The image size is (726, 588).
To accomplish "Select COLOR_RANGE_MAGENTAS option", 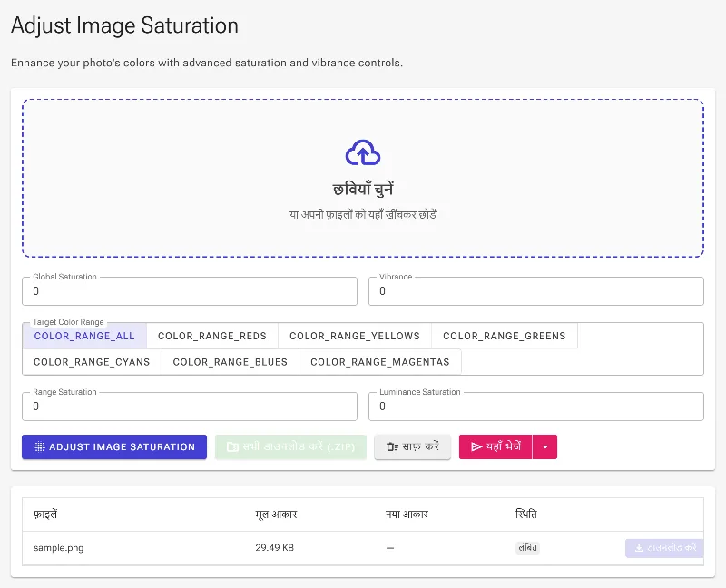I will point(380,362).
